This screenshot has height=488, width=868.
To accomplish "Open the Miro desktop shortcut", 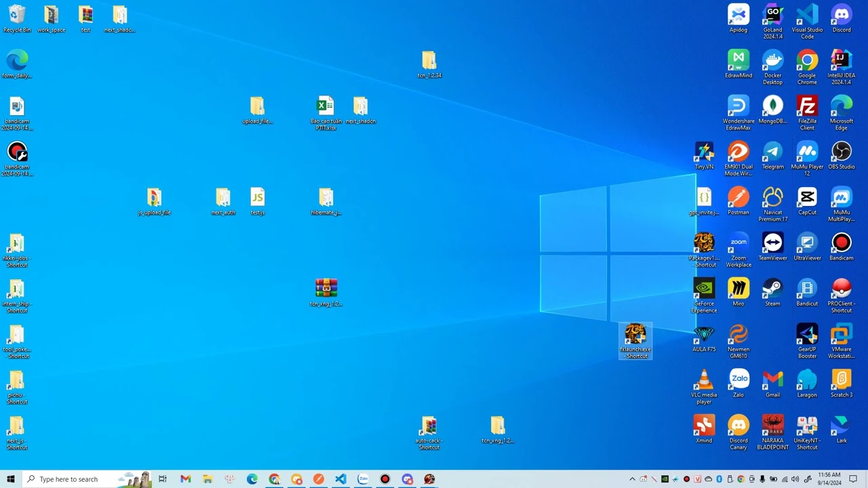I will pos(738,292).
